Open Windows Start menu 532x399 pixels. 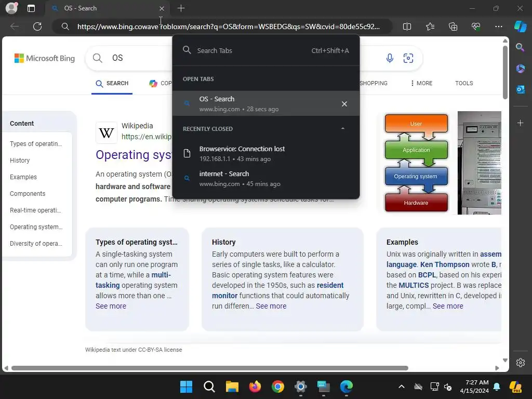[x=186, y=387]
